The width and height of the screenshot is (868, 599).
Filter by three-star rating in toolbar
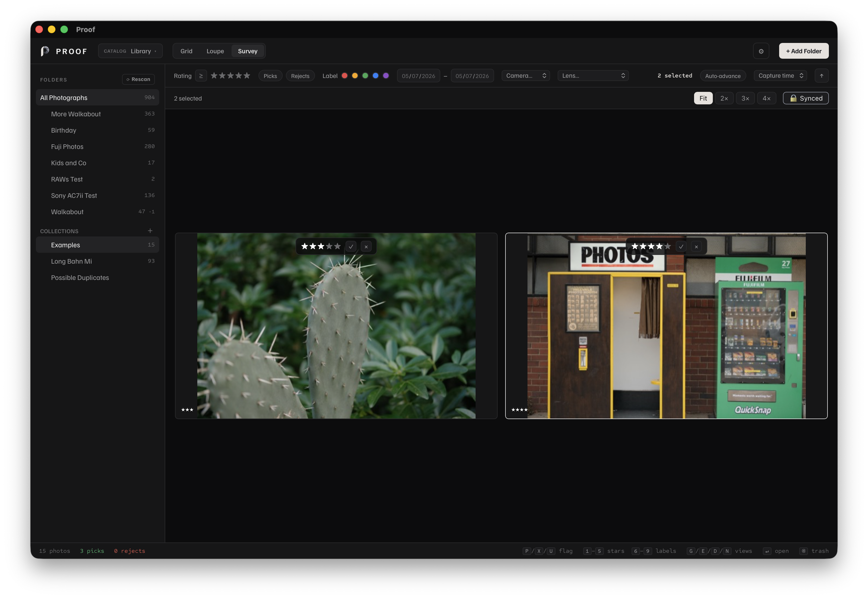click(230, 76)
